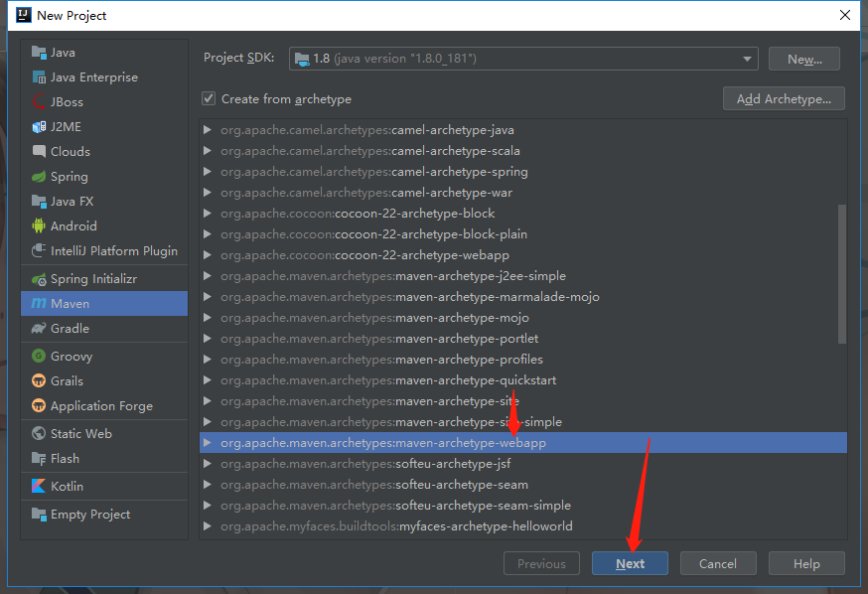Close the New Project dialog
Screen dimensions: 868x594
[845, 15]
